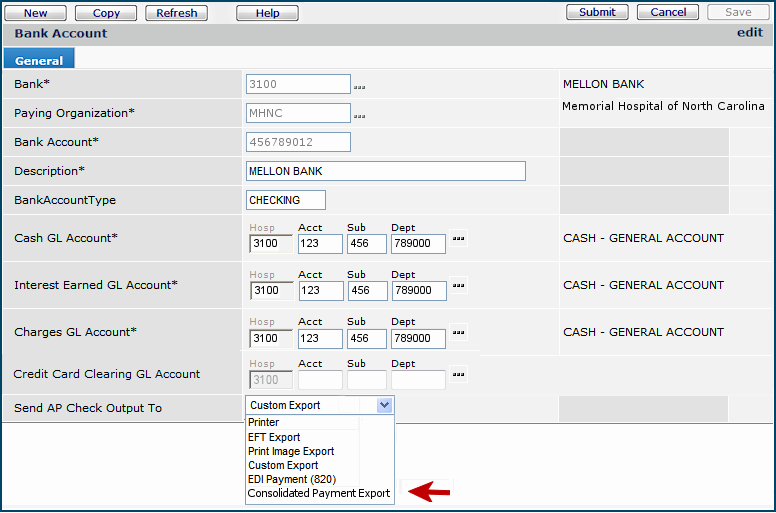Open lookup ellipsis next to Bank field
This screenshot has width=776, height=513.
pyautogui.click(x=359, y=88)
